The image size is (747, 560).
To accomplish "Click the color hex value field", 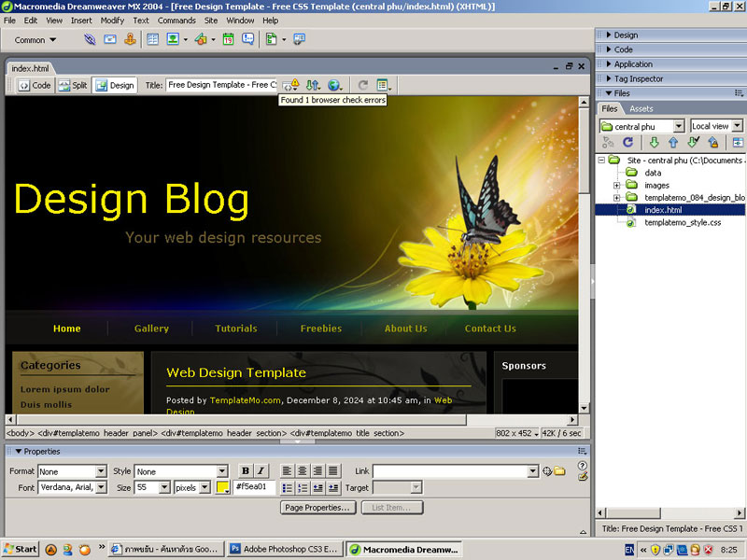I will [x=254, y=486].
